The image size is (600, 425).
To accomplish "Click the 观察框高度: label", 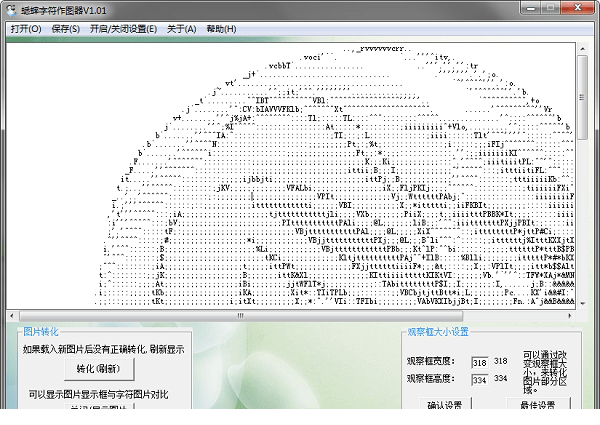I will coord(430,379).
